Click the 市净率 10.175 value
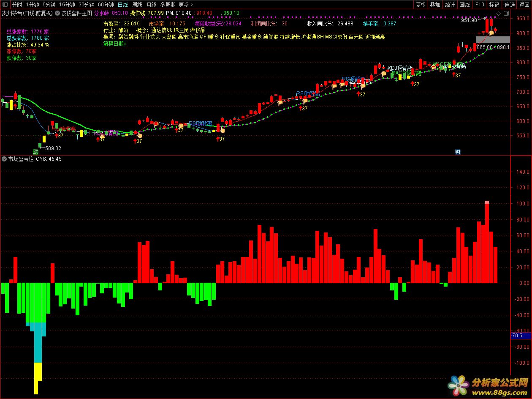 [167, 24]
